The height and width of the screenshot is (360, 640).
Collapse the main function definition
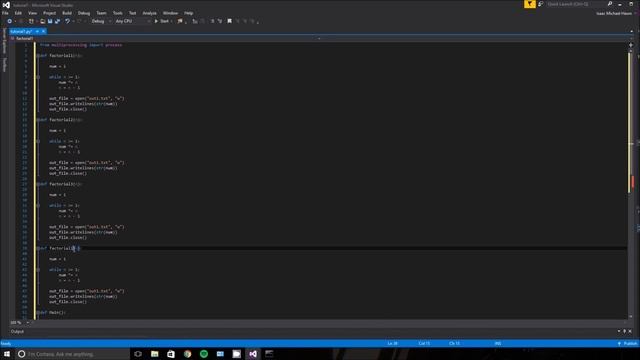pos(38,313)
